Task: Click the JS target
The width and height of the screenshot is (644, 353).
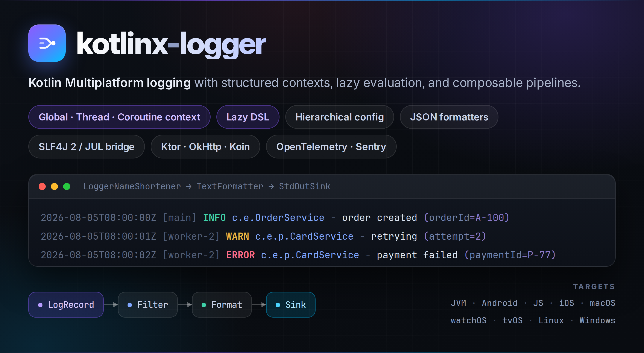Action: click(538, 303)
